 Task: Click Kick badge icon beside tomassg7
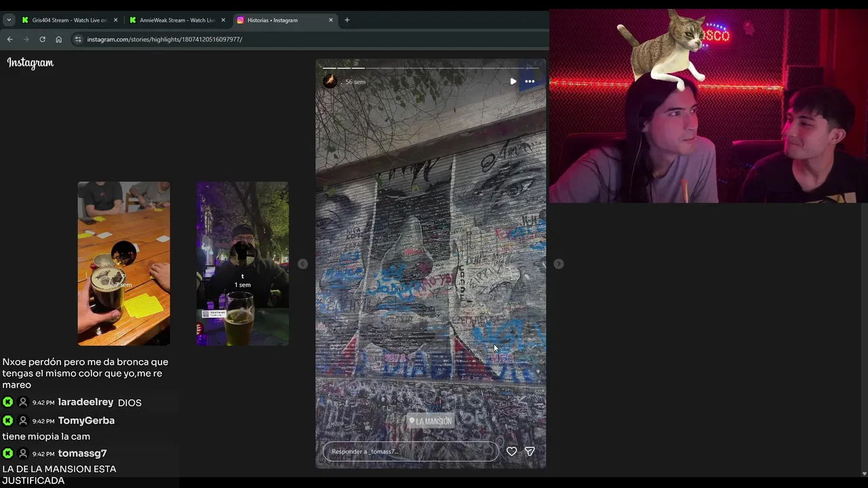[x=8, y=453]
